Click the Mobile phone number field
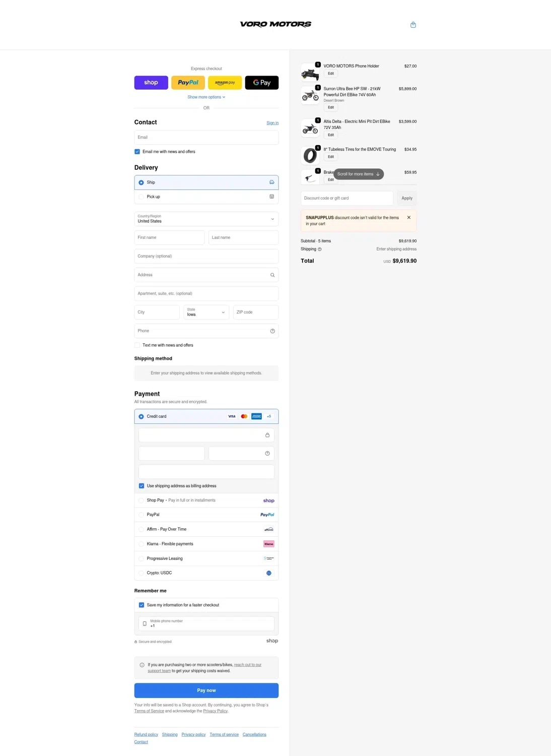Viewport: 551px width, 756px height. (206, 623)
